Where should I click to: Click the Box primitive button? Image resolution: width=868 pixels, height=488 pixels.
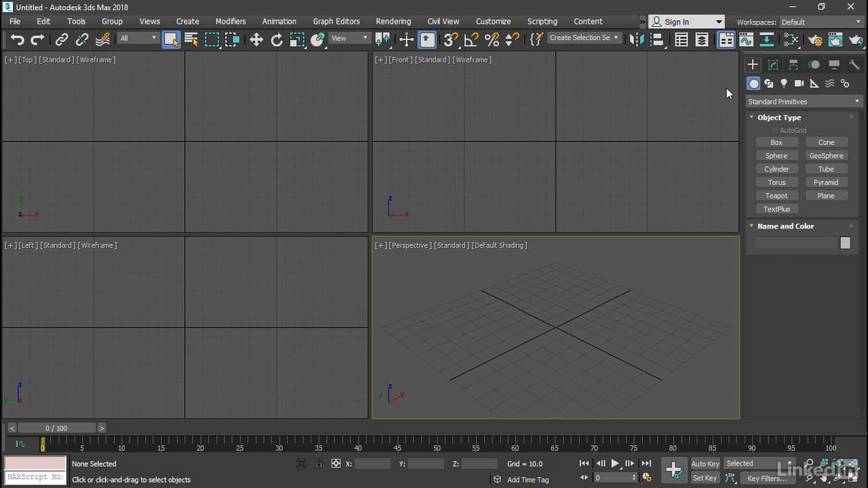pos(776,142)
